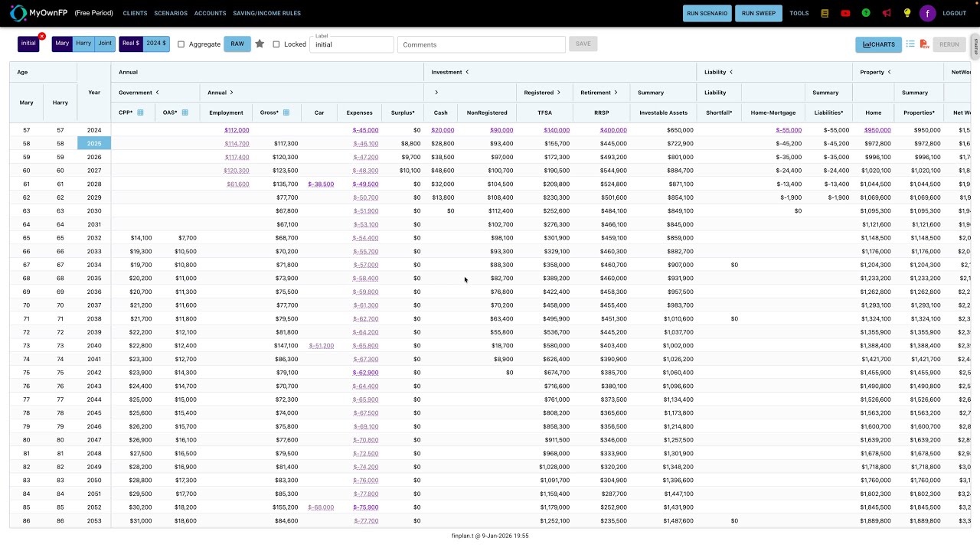
Task: Open the list view icon beside Charts
Action: click(910, 44)
